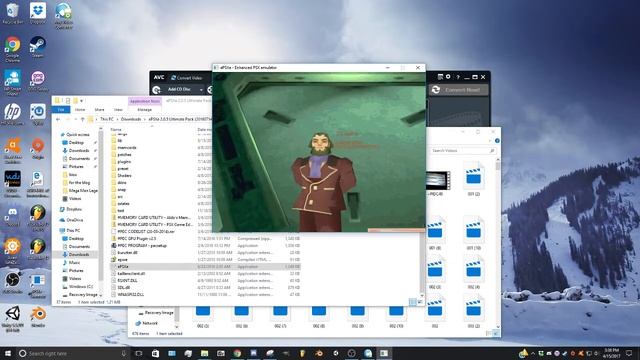Click the AVC help question mark icon
The width and height of the screenshot is (640, 360).
[458, 77]
